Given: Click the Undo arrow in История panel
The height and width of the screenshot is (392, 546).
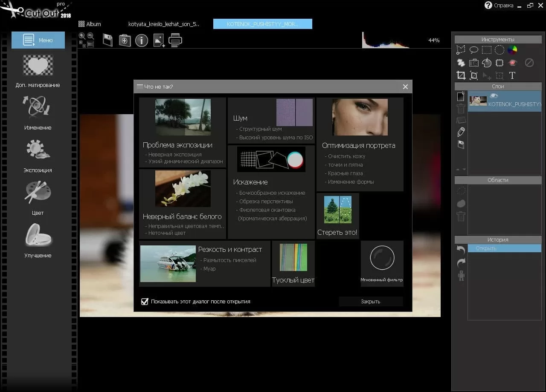Looking at the screenshot, I should click(461, 250).
